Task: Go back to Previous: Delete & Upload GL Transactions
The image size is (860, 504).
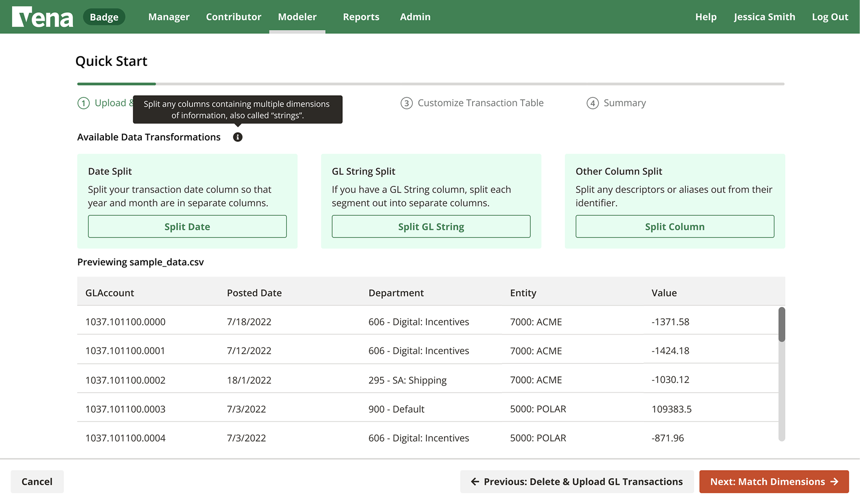Action: click(577, 482)
